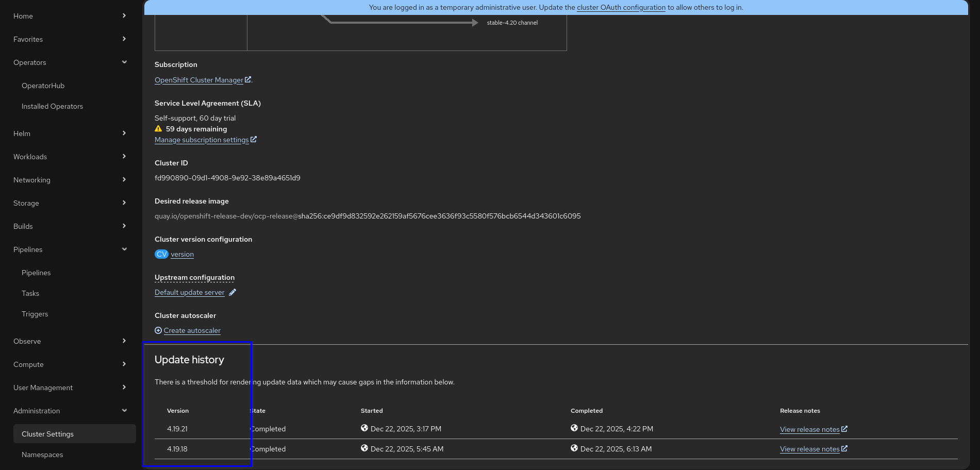Click the 4.19.21 version cell
This screenshot has width=980, height=470.
(x=177, y=429)
